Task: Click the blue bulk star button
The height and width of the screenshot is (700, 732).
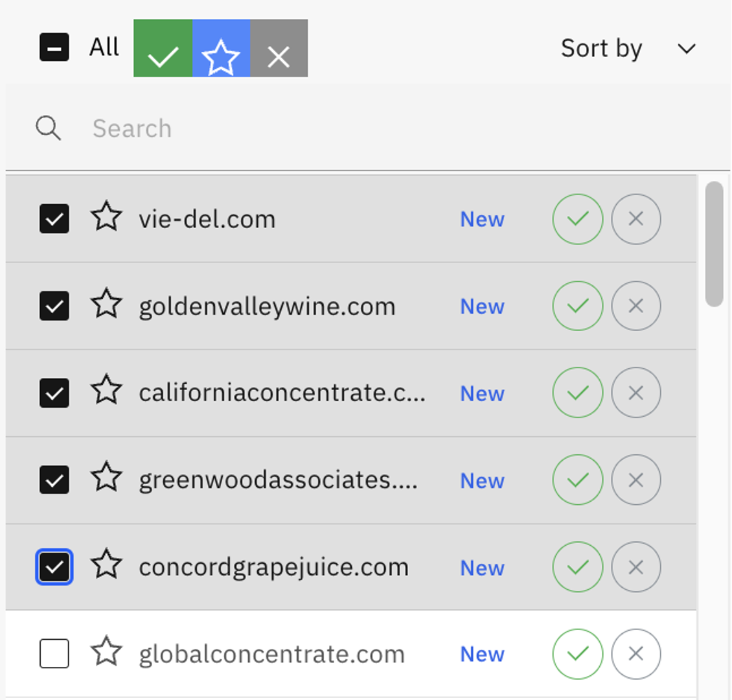Action: (221, 49)
